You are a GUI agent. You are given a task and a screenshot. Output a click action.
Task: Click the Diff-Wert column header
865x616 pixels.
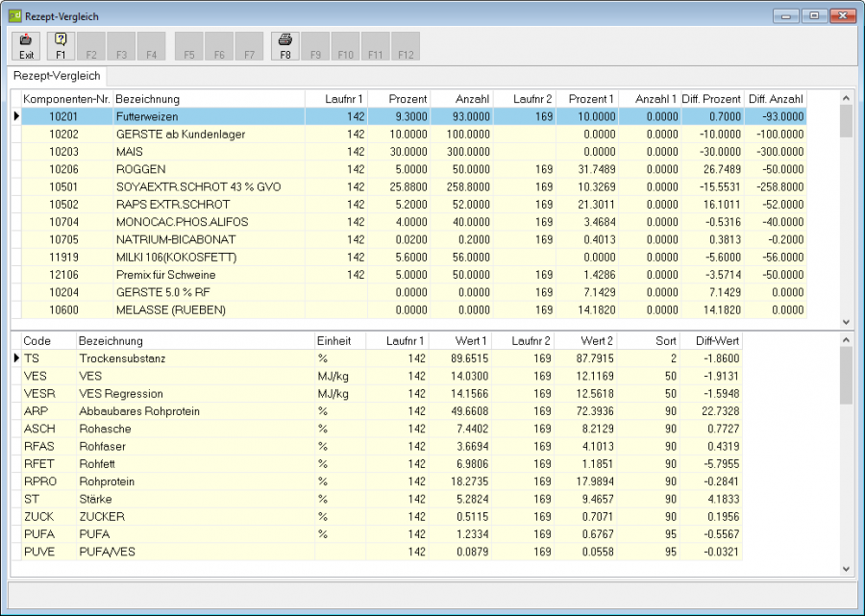click(x=710, y=341)
